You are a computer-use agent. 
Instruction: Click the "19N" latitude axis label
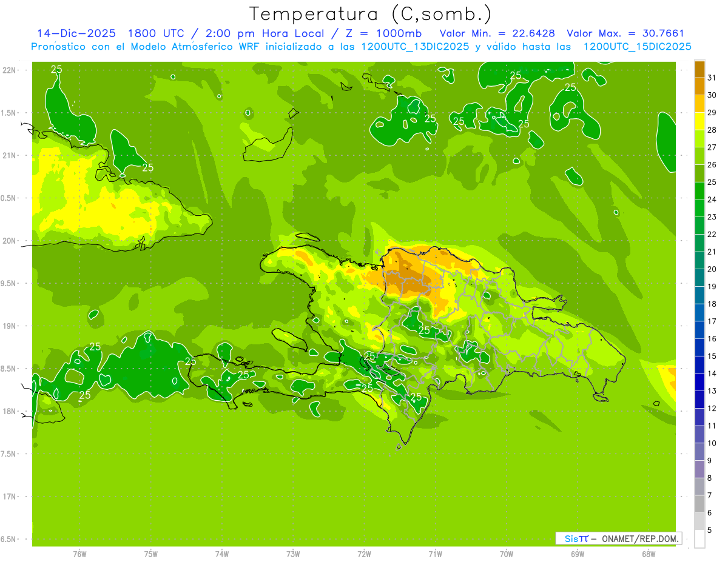point(9,326)
